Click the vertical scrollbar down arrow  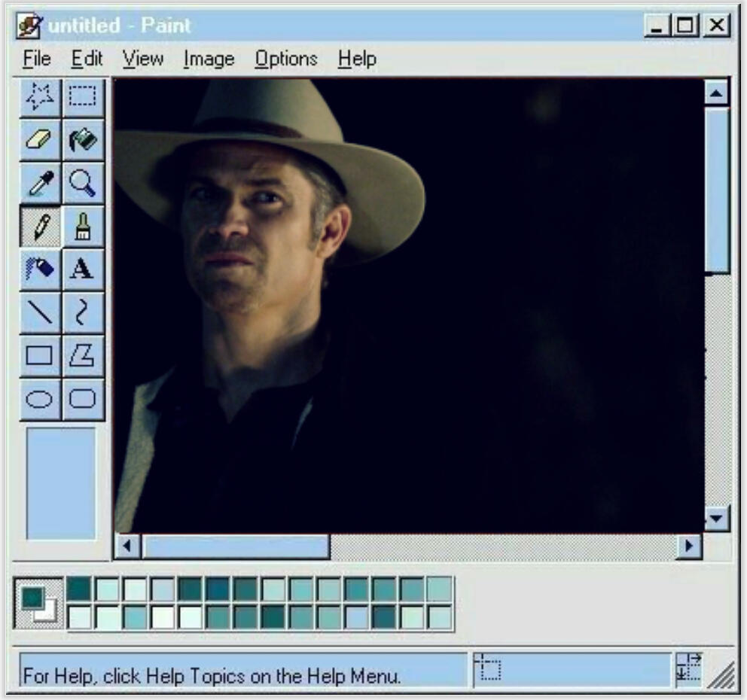[717, 518]
